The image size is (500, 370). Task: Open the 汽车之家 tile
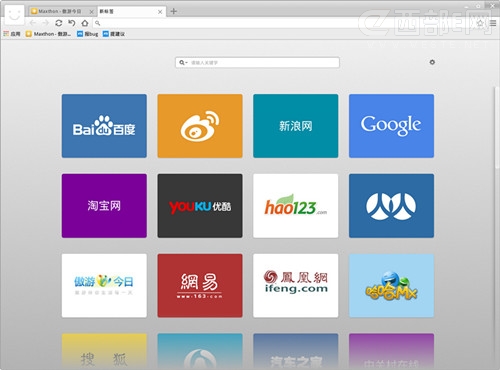pyautogui.click(x=296, y=351)
